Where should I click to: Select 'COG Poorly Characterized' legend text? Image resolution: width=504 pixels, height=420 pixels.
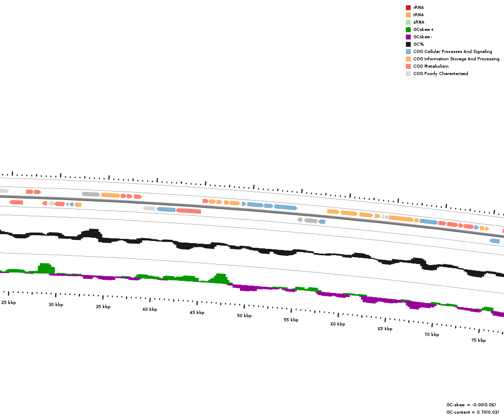coord(440,73)
